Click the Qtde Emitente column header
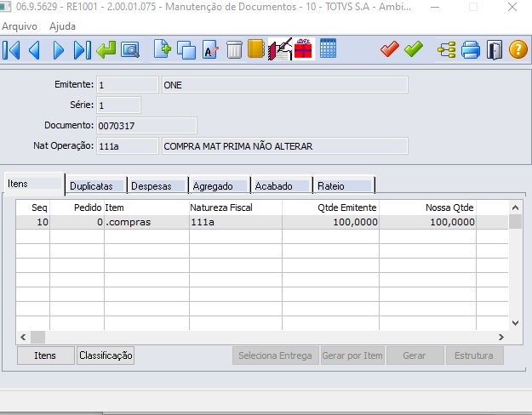This screenshot has height=415, width=532. coord(330,207)
